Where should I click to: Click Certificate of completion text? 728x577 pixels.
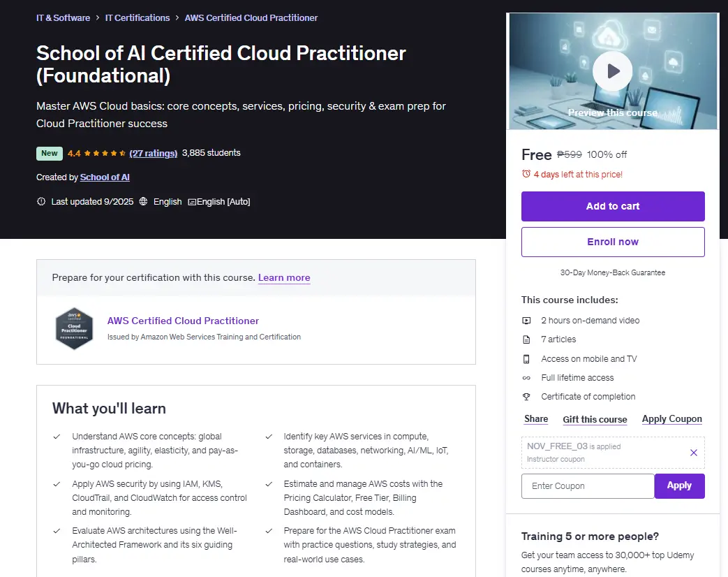pos(588,397)
